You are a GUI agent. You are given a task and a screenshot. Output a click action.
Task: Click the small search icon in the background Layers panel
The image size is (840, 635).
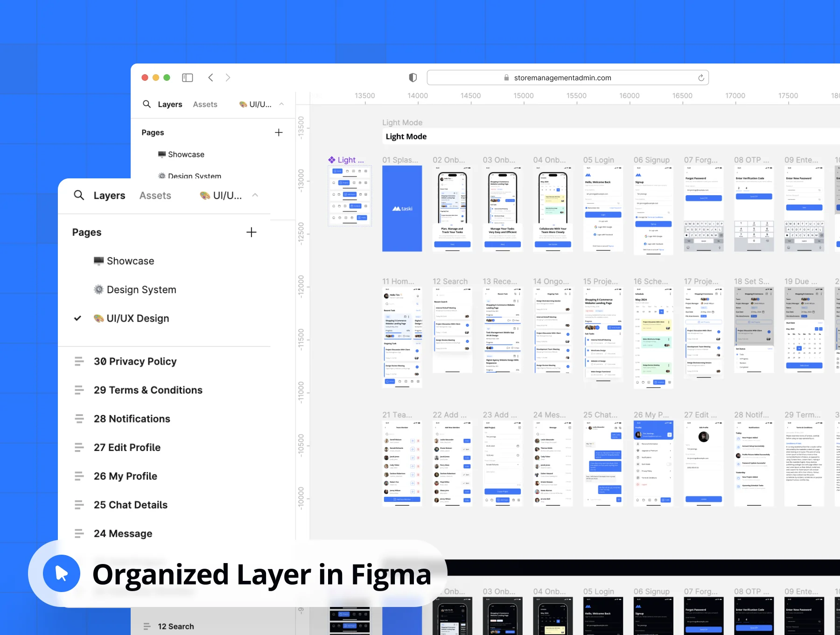point(147,104)
